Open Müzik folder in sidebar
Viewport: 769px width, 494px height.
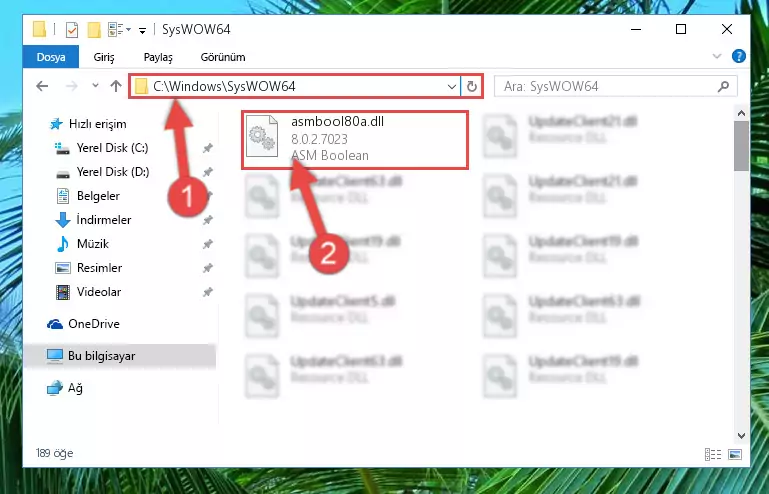93,244
